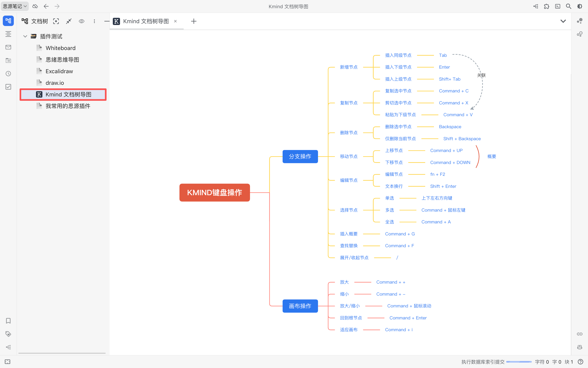Viewport: 588px width, 368px height.
Task: Open the tags panel icon
Action: (8, 334)
